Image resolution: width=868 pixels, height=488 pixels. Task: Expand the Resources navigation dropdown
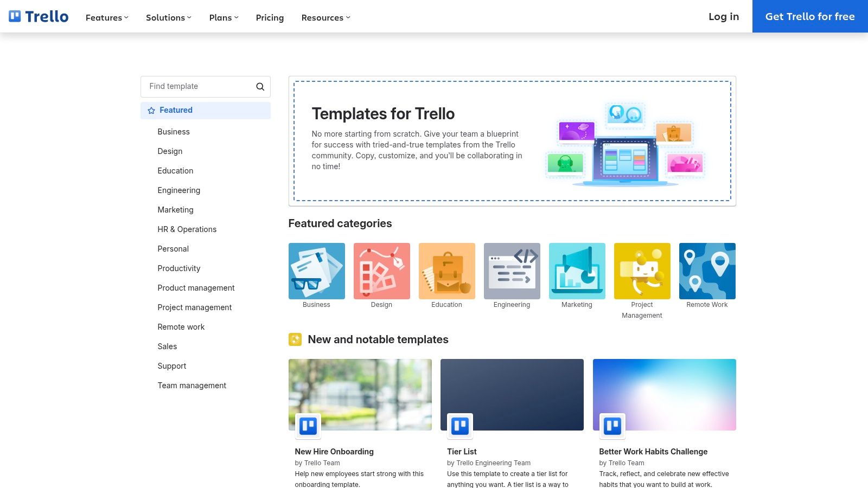click(325, 17)
